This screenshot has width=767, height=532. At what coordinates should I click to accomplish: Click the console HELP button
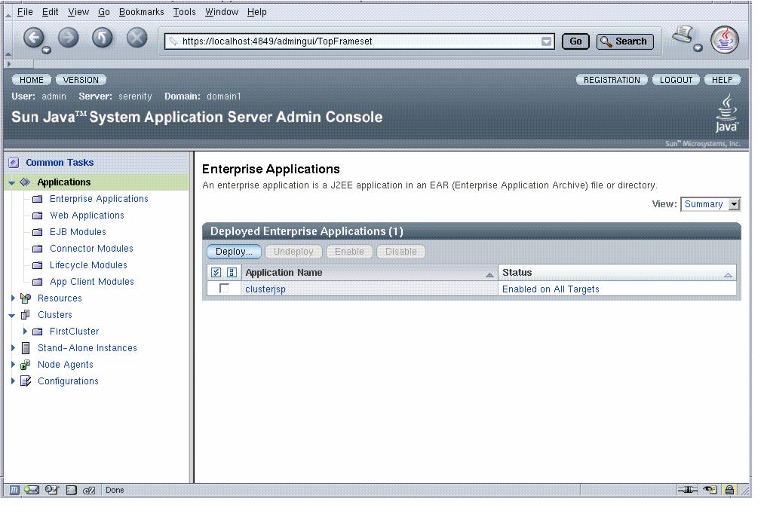tap(722, 80)
